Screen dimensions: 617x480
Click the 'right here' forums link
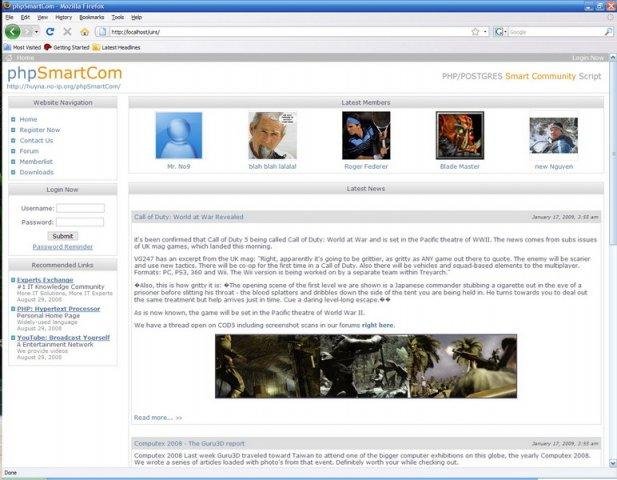tap(377, 325)
